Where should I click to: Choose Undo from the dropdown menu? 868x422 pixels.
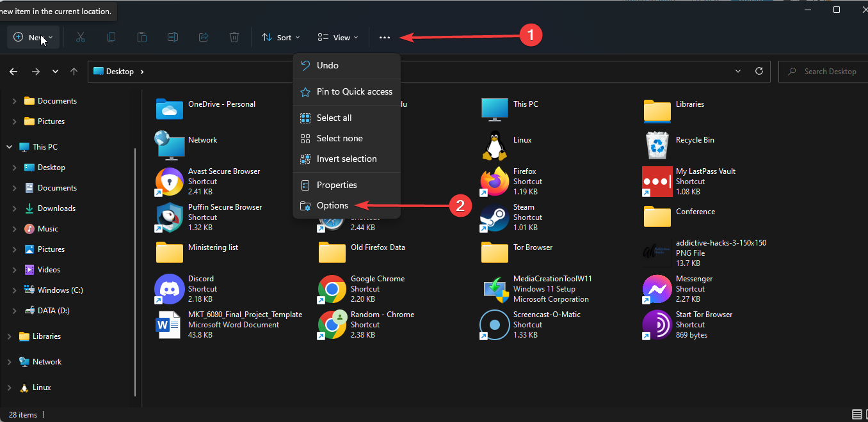(346, 65)
